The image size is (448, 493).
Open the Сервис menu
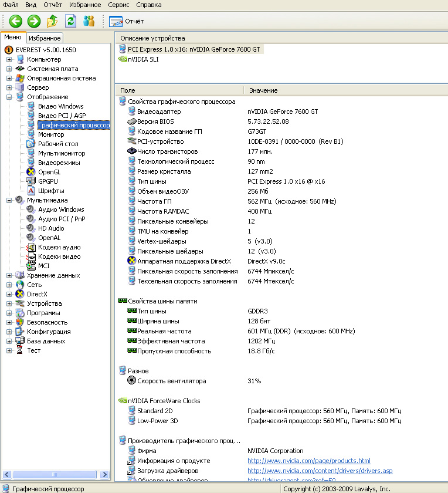tap(118, 5)
